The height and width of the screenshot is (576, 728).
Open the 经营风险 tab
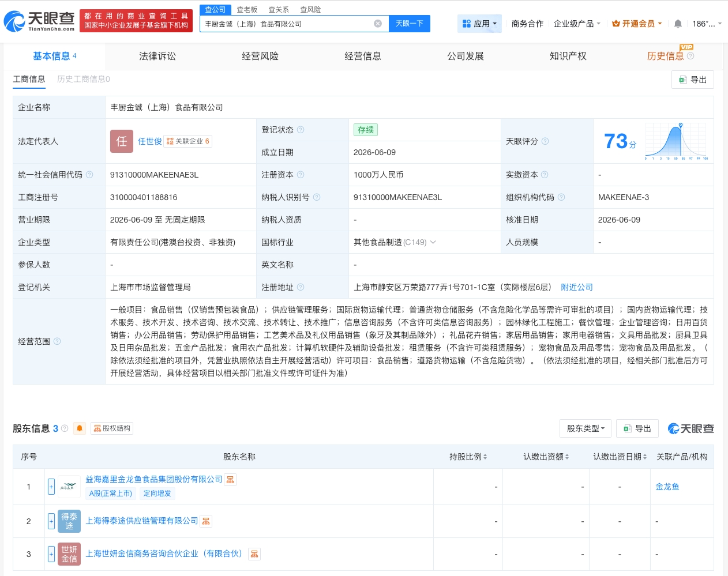260,56
